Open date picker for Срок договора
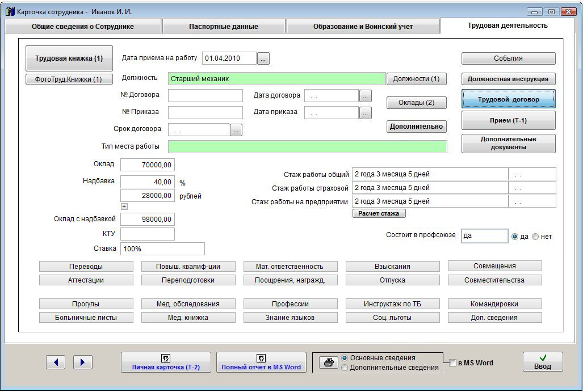The height and width of the screenshot is (392, 583). coord(236,130)
